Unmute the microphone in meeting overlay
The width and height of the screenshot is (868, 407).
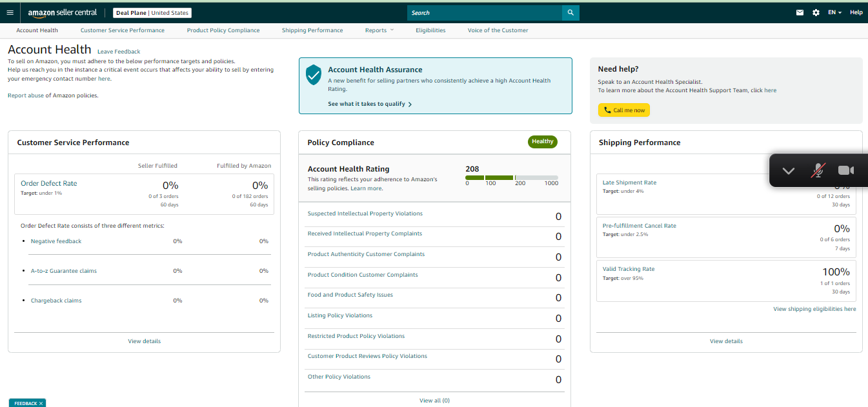point(818,170)
